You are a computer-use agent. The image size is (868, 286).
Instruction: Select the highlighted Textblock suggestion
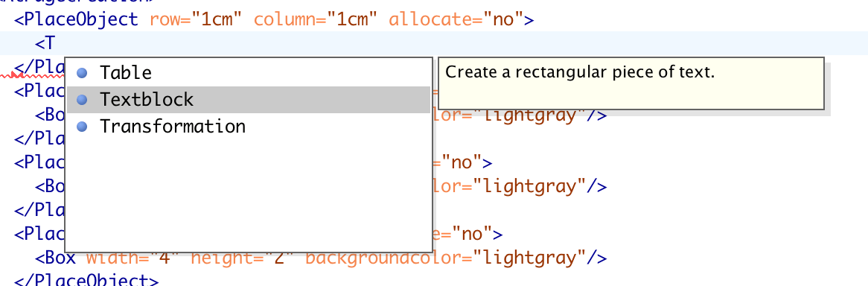pos(249,100)
